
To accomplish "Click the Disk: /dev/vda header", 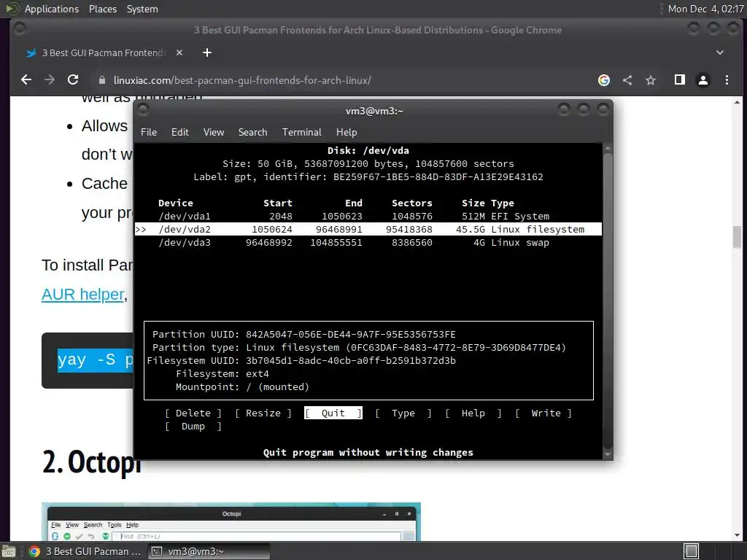I will pyautogui.click(x=368, y=150).
